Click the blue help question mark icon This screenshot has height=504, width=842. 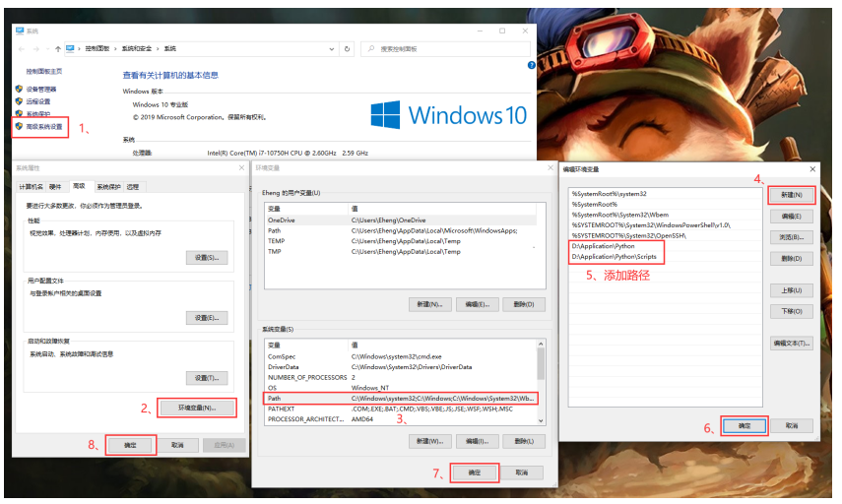click(x=531, y=65)
